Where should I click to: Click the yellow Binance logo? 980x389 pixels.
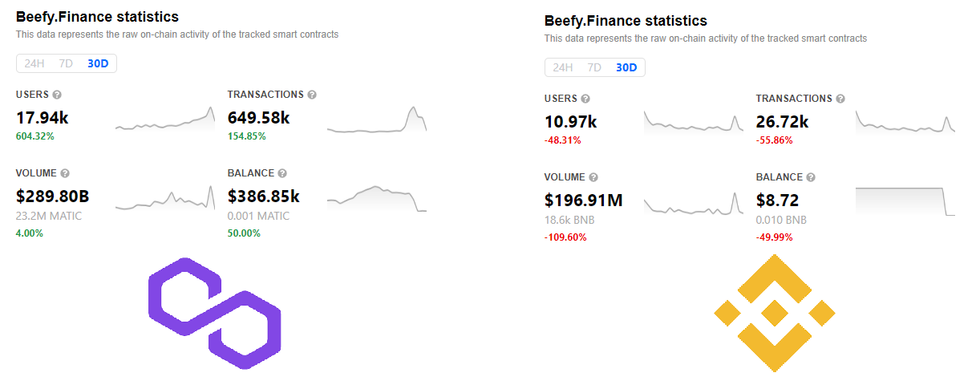pos(775,314)
